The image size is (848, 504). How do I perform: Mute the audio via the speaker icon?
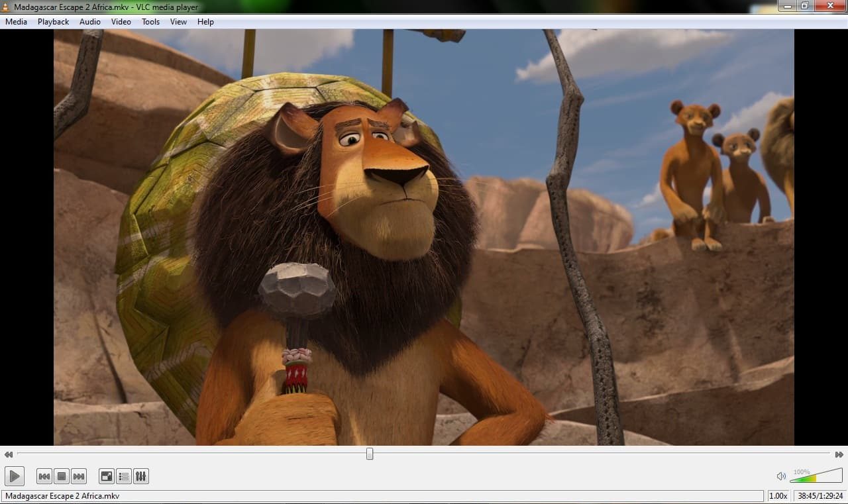(x=780, y=476)
